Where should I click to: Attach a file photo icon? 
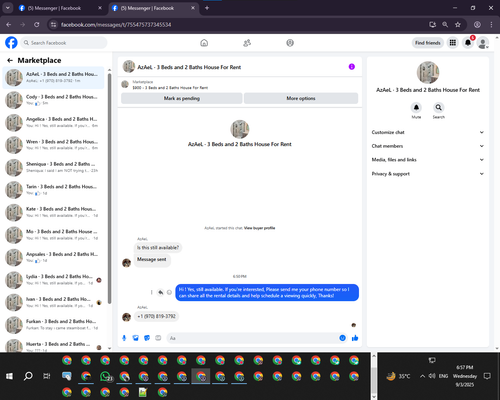coord(136,338)
